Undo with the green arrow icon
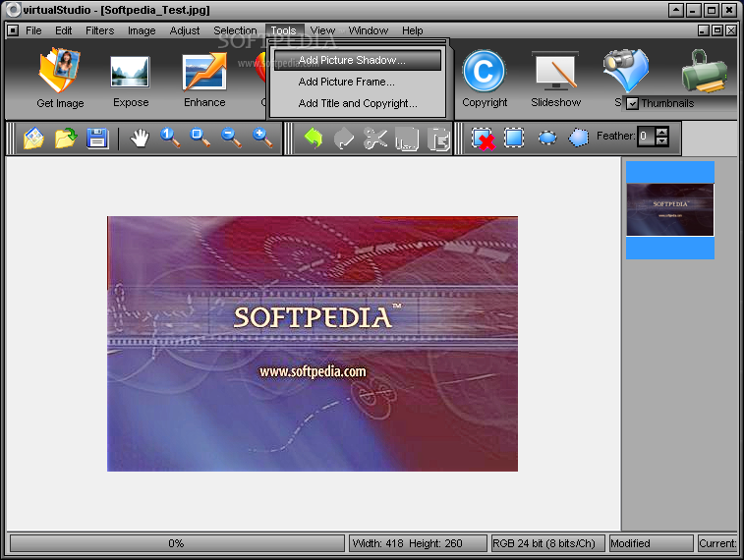 [x=314, y=139]
